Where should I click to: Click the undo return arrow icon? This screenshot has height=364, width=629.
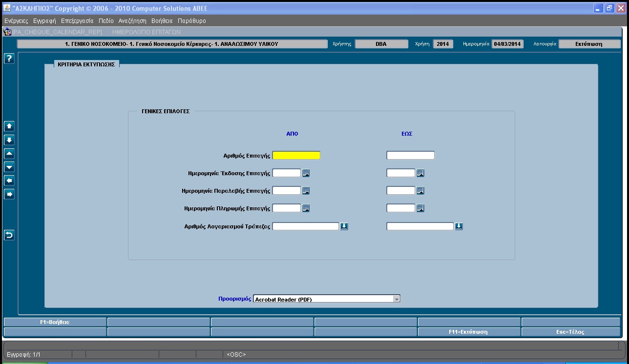9,235
